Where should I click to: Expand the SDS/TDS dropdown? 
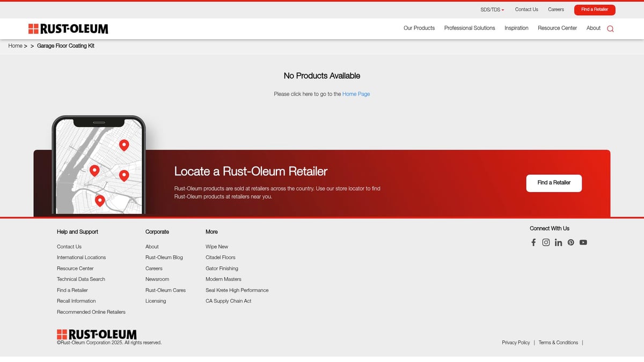click(492, 10)
